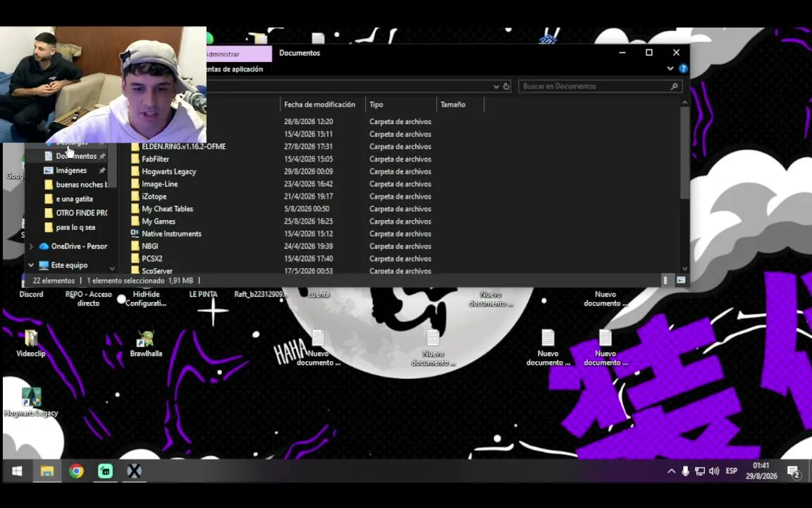
Task: Select LE PINTA desktop item
Action: coord(203,294)
